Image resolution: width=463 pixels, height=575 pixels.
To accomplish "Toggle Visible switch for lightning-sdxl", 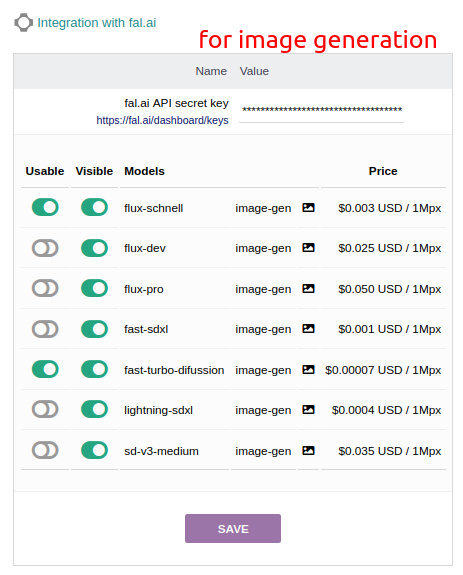I will [94, 409].
